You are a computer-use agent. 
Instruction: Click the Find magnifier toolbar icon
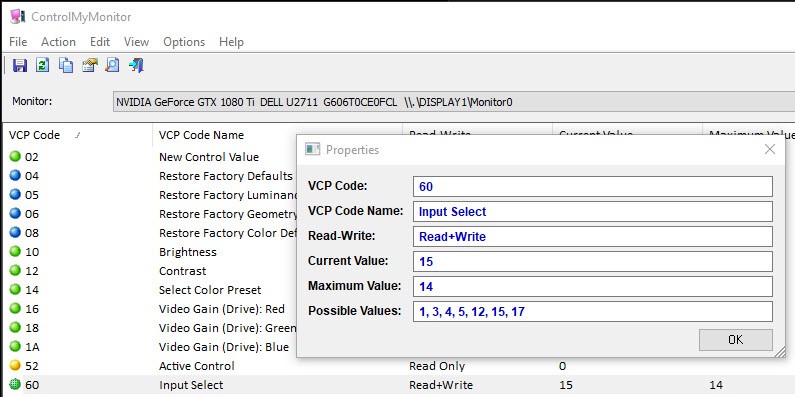tap(113, 65)
